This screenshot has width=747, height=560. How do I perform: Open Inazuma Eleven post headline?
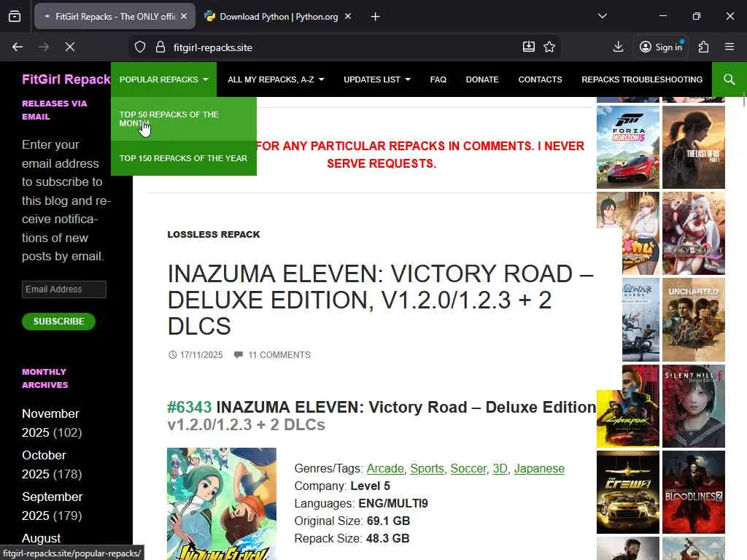coord(380,300)
